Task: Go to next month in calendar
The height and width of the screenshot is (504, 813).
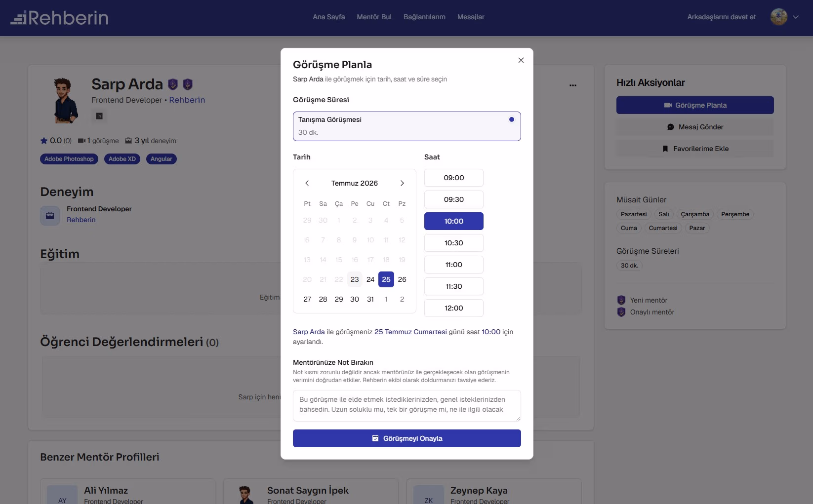Action: (402, 183)
